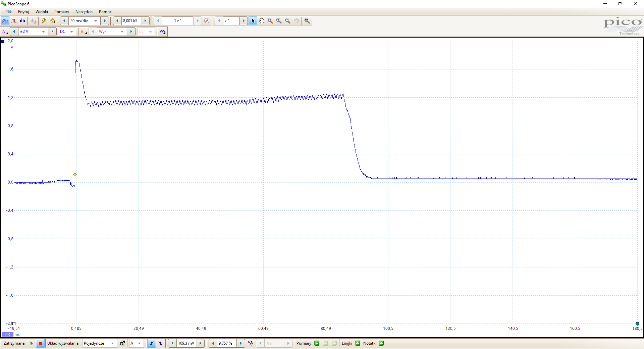Decrease trigger threshold 109,3 mV
644x349 pixels.
(172, 343)
